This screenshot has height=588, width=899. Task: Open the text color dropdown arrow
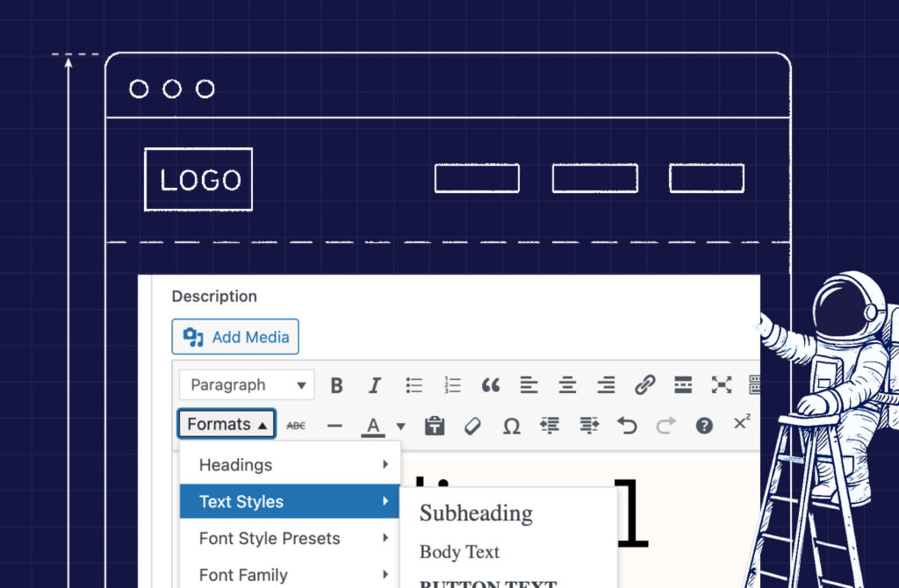click(401, 427)
